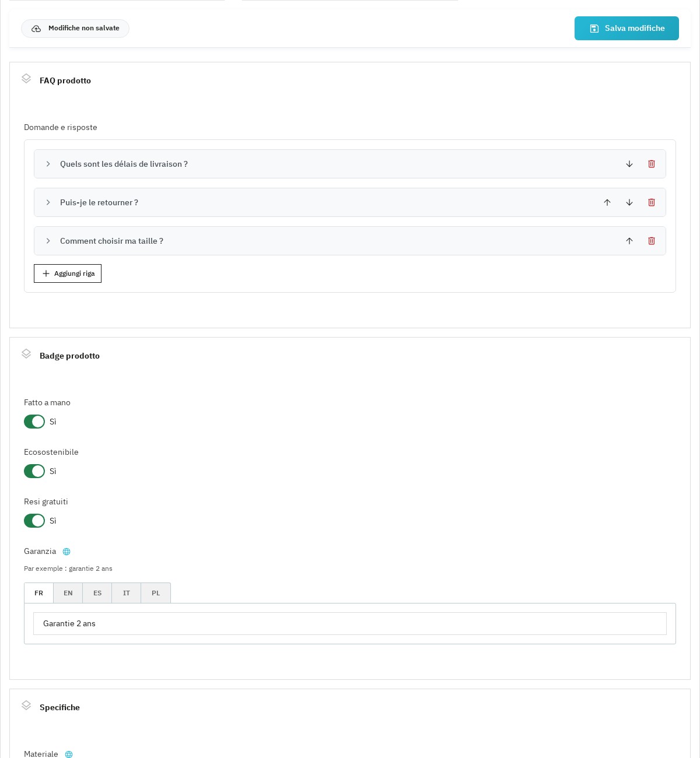Disable the Resi gratuiti switch
The width and height of the screenshot is (700, 758).
pyautogui.click(x=34, y=521)
